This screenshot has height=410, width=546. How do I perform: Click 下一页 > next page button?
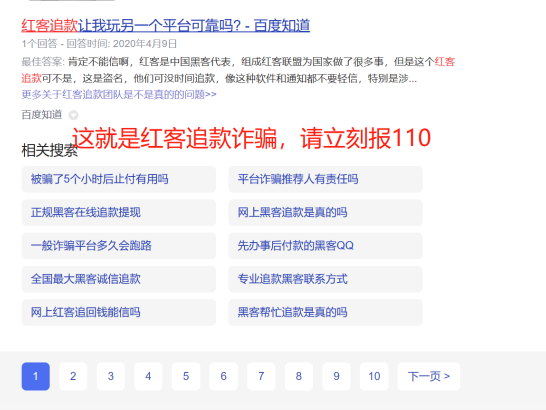429,376
